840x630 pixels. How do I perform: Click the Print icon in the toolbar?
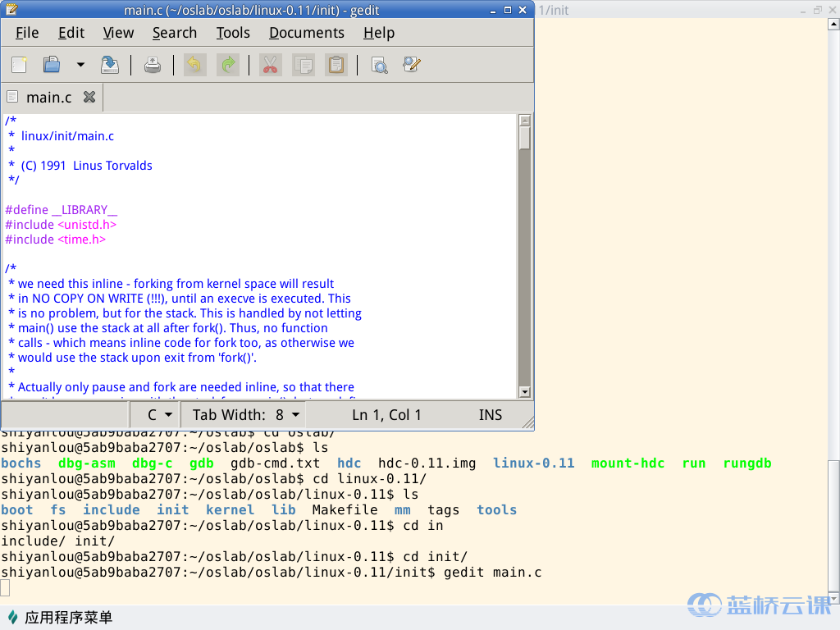pos(153,65)
